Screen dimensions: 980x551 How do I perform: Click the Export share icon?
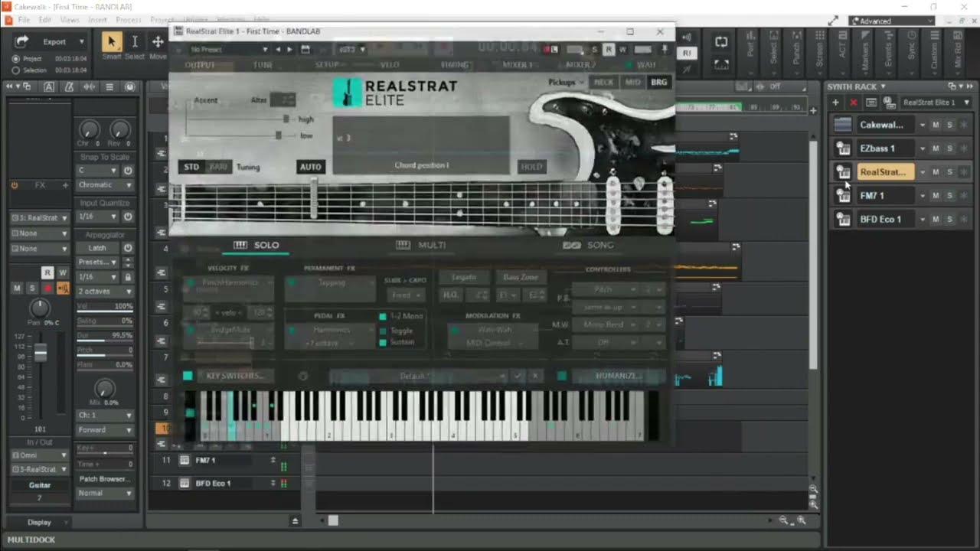click(22, 41)
